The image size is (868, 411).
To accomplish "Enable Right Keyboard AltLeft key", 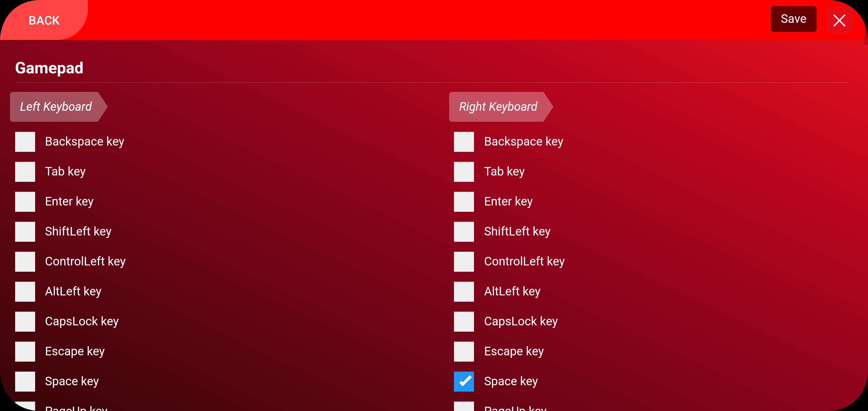I will pyautogui.click(x=464, y=291).
